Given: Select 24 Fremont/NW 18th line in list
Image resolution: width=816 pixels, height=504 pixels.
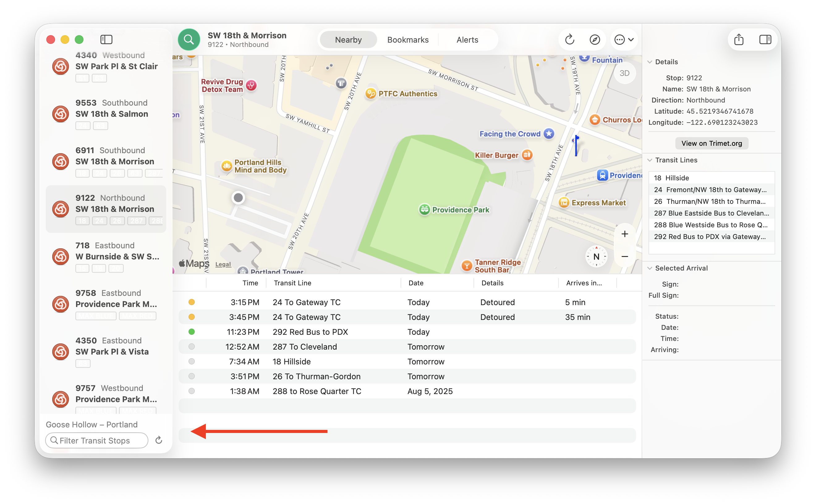Looking at the screenshot, I should click(x=711, y=190).
